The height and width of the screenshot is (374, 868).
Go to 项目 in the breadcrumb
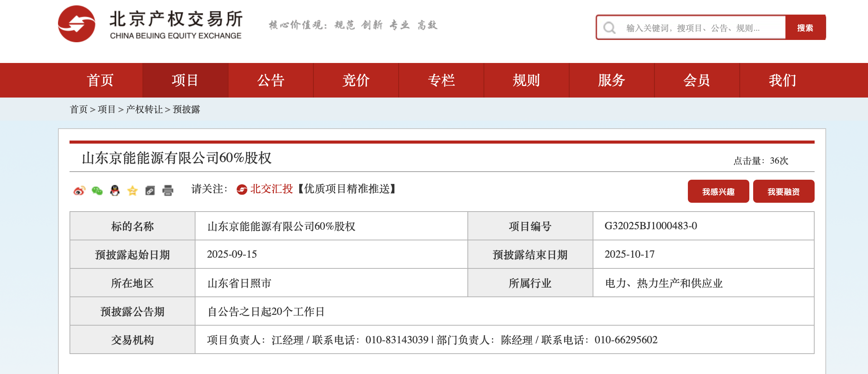[107, 109]
